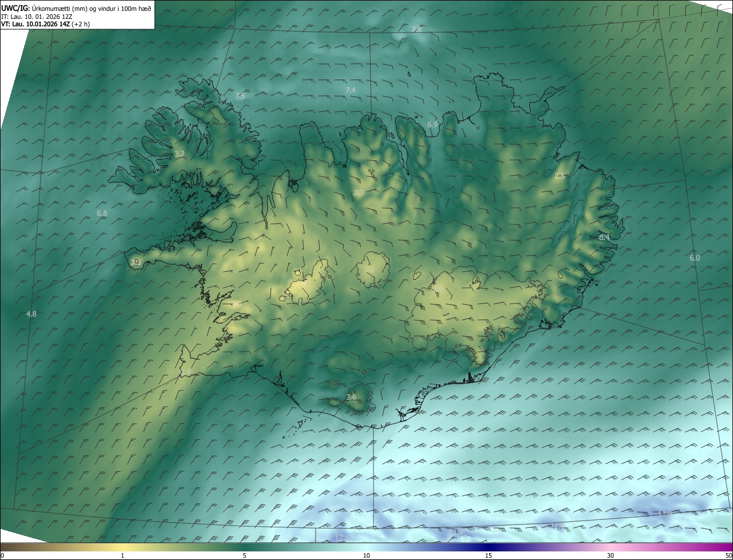The width and height of the screenshot is (733, 560).
Task: Select the 'VT: Lau. 10.01.2026 14Z (+2 h)' line
Action: (45, 24)
